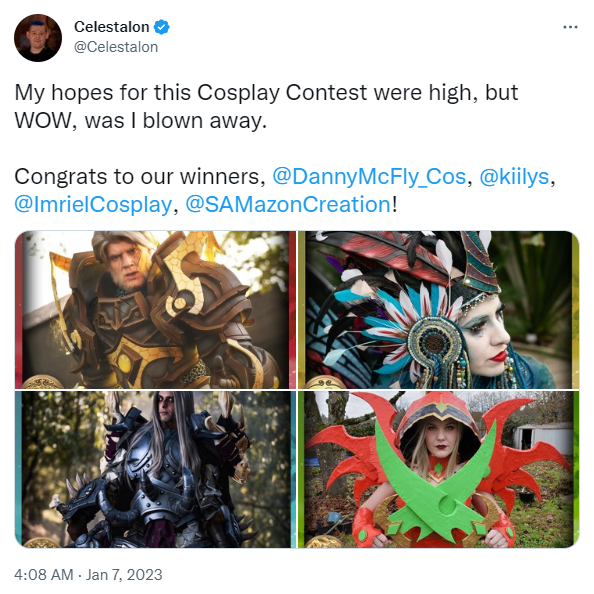Open the @Celestalon handle link

click(116, 47)
